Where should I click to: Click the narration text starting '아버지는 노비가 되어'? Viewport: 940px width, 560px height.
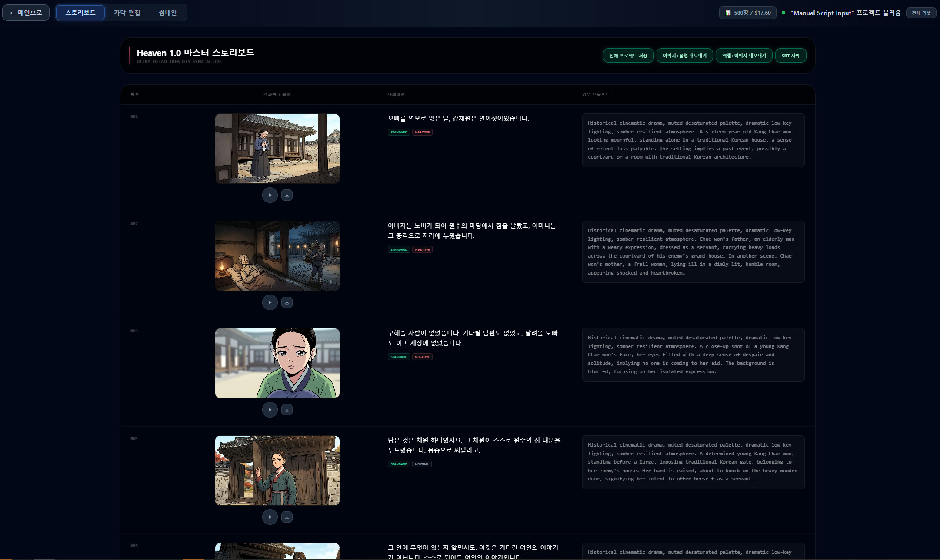[x=472, y=231]
